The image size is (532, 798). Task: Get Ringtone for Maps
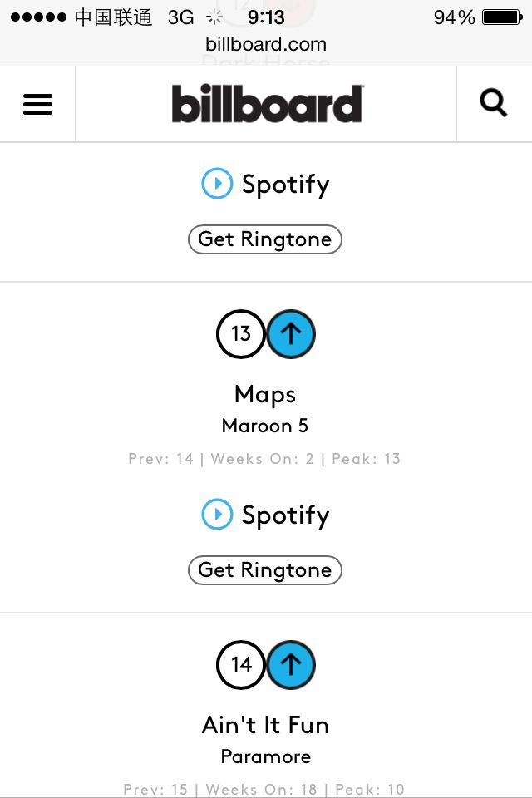coord(265,570)
